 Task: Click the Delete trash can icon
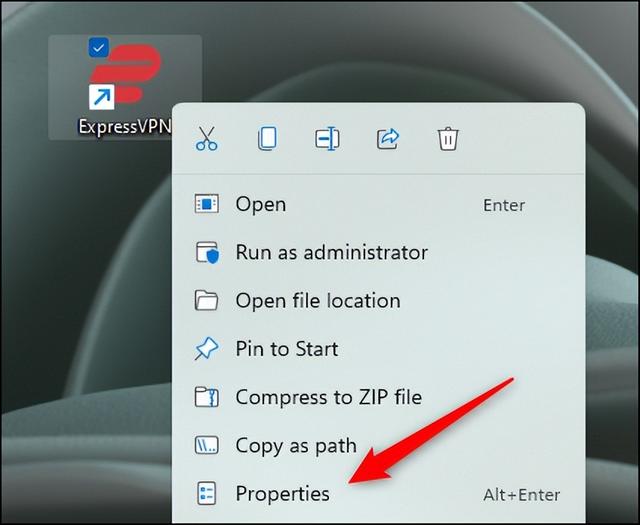(448, 139)
